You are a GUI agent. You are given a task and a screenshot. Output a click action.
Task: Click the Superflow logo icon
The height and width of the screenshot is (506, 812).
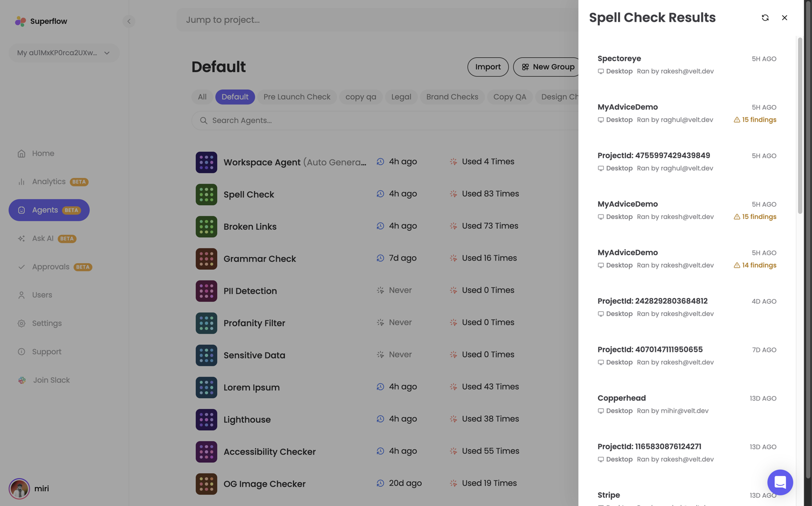(20, 21)
